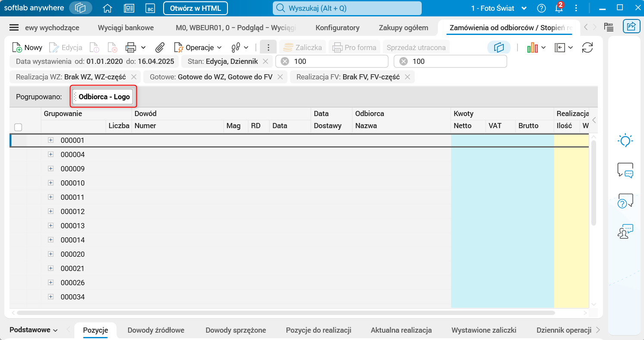Screen dimensions: 644x340
Task: Click the Nowy button
Action: (27, 47)
